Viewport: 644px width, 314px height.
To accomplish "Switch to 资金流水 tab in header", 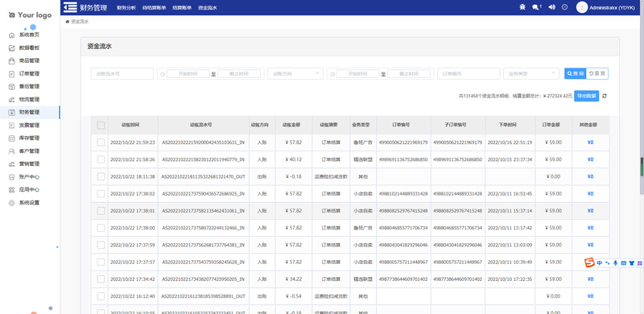I will point(208,8).
